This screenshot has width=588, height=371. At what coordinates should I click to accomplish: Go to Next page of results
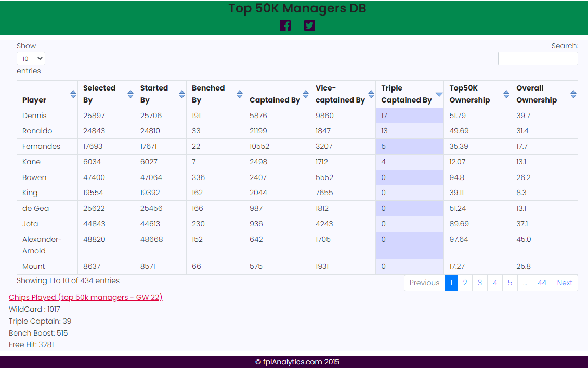pyautogui.click(x=565, y=283)
